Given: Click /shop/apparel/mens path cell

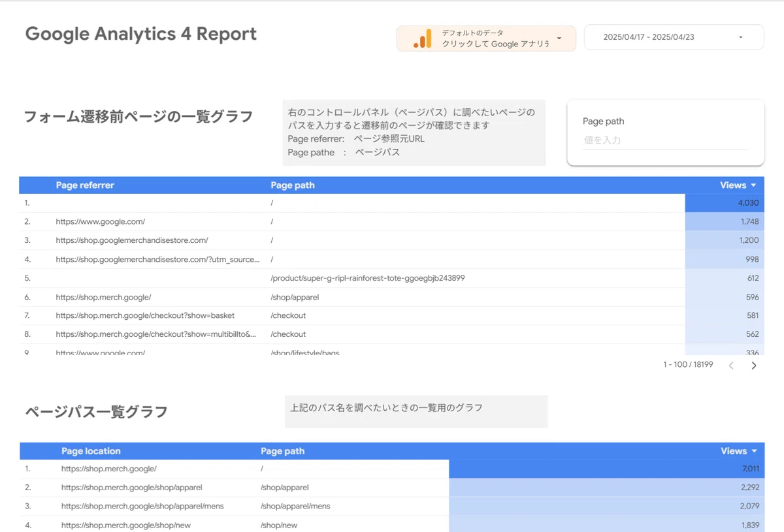Looking at the screenshot, I should click(x=295, y=506).
